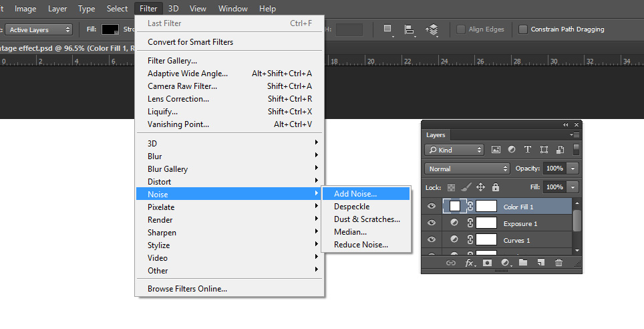Toggle the layer filtering on/off switch
The width and height of the screenshot is (644, 329).
point(577,150)
